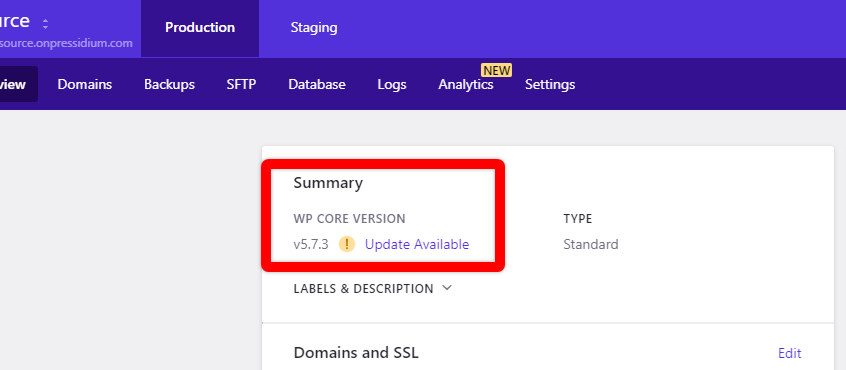Click Edit for Domains and SSL
Viewport: 846px width, 370px height.
tap(789, 353)
